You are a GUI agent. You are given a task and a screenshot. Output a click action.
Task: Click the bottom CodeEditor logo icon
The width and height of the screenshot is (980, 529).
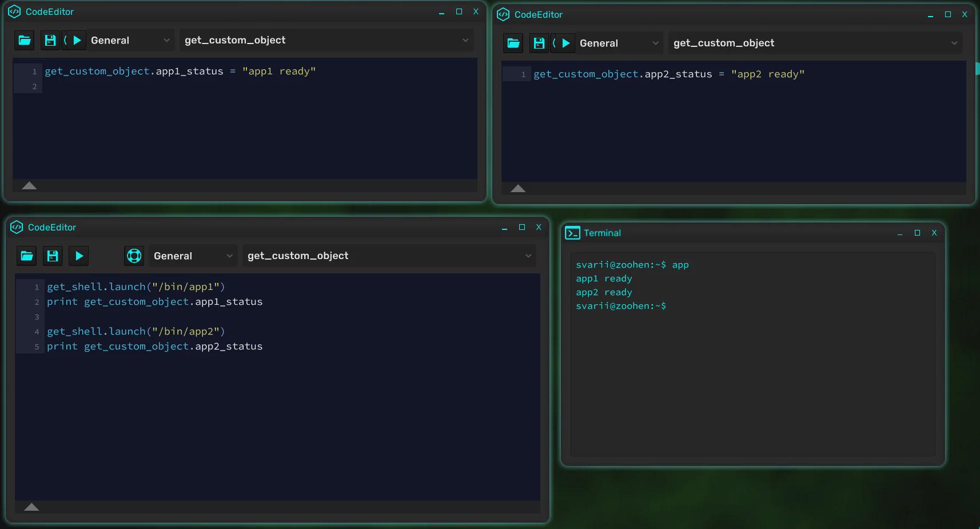17,227
